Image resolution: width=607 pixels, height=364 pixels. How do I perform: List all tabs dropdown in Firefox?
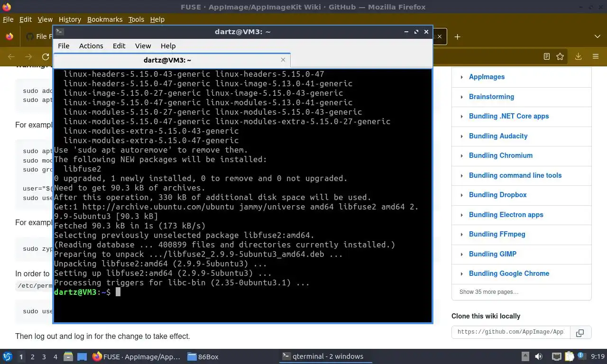(597, 36)
